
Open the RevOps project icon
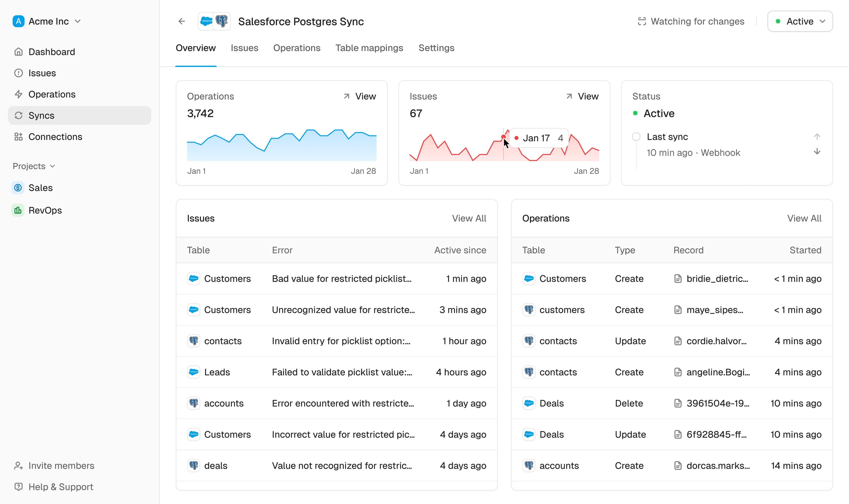[x=18, y=210]
